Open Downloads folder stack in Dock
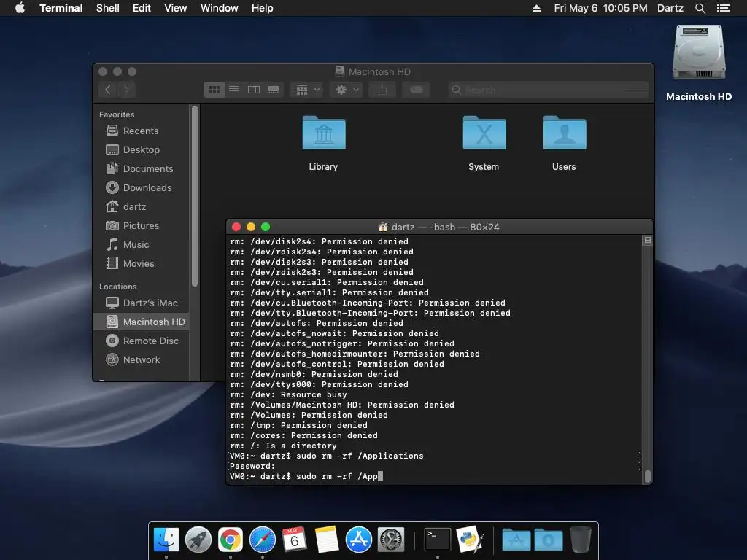Screen dimensions: 747x560 (x=549, y=540)
